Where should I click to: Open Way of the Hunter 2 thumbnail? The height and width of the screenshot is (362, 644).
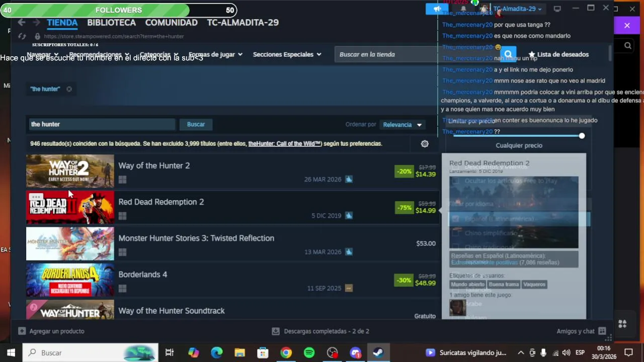70,171
